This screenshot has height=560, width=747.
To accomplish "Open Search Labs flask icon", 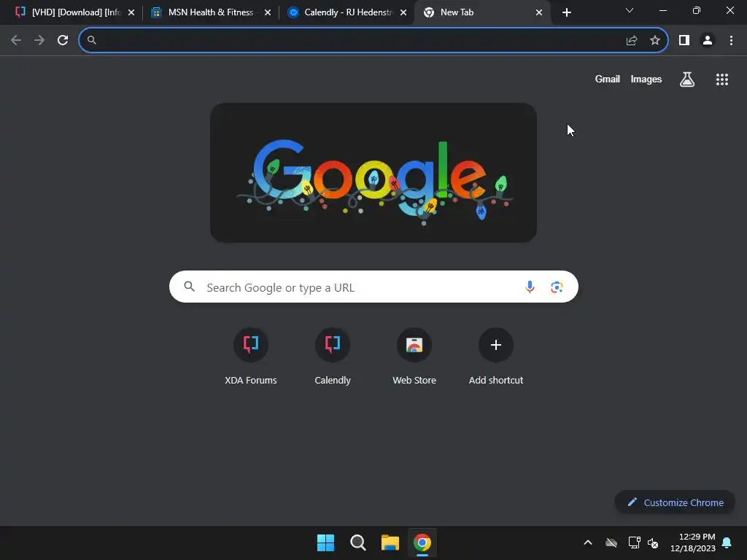I will 687,79.
